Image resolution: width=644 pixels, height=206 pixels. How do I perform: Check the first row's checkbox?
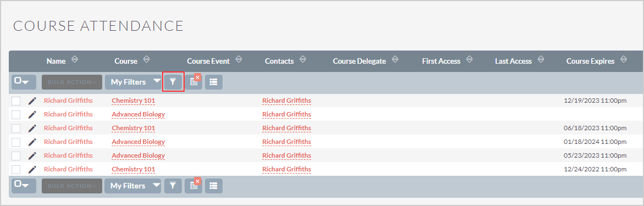[16, 101]
